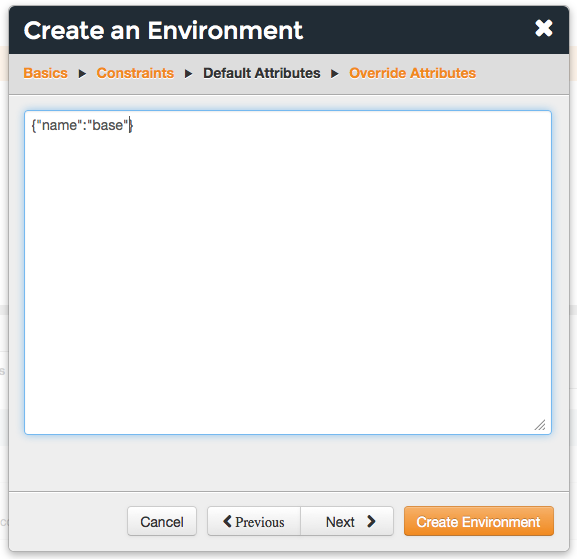
Task: Click the Create Environment button
Action: pyautogui.click(x=478, y=521)
